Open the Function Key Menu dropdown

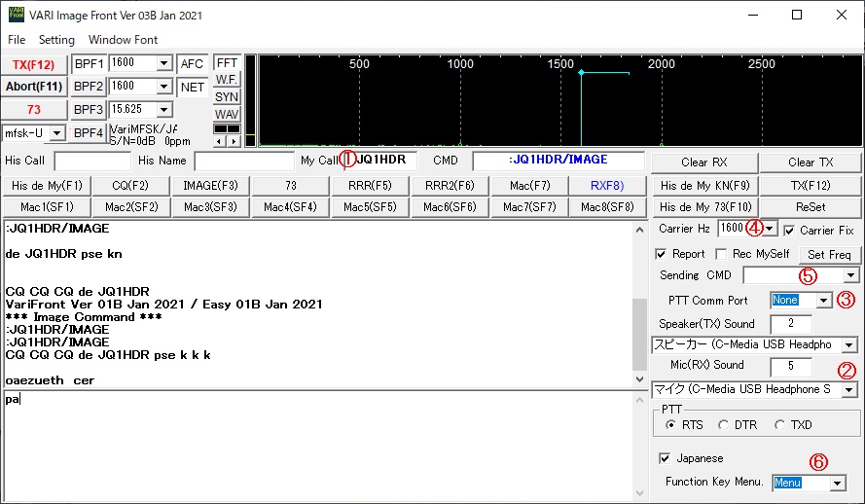(837, 483)
